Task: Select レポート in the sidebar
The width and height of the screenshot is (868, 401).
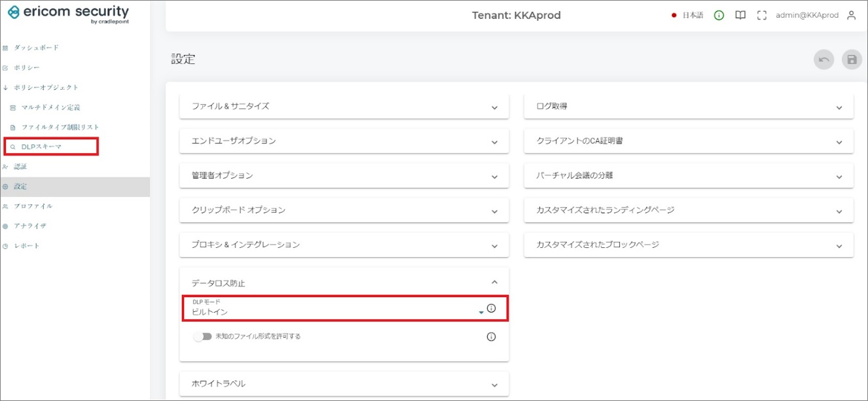Action: (x=27, y=246)
